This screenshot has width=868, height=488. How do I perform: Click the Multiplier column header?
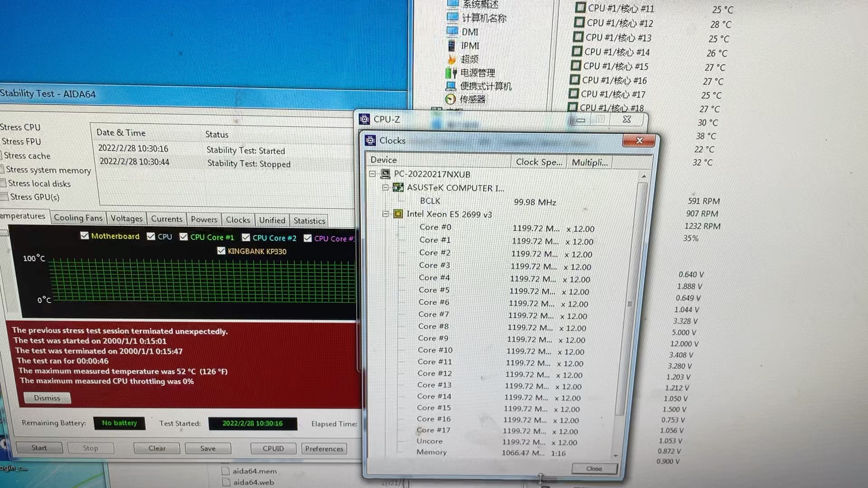pyautogui.click(x=590, y=162)
